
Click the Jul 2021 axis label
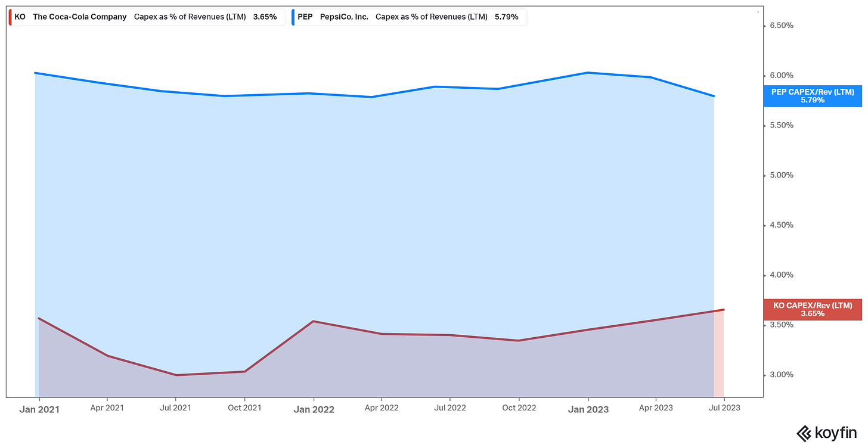click(x=175, y=408)
